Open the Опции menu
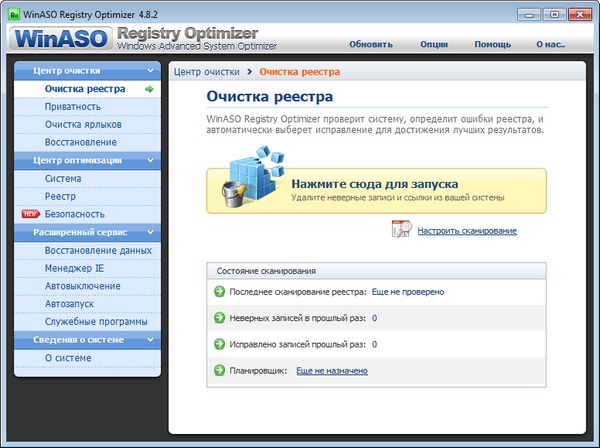The image size is (600, 448). [434, 44]
